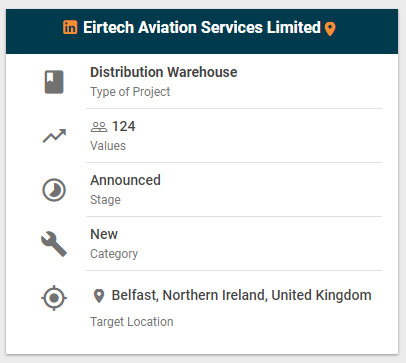406x363 pixels.
Task: Click the crosshair target location icon
Action: (x=54, y=298)
